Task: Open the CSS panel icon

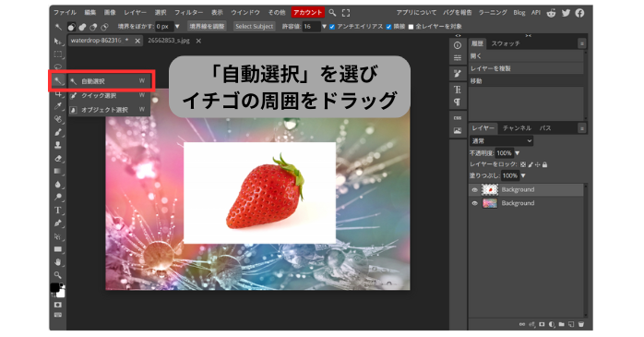Action: click(458, 118)
